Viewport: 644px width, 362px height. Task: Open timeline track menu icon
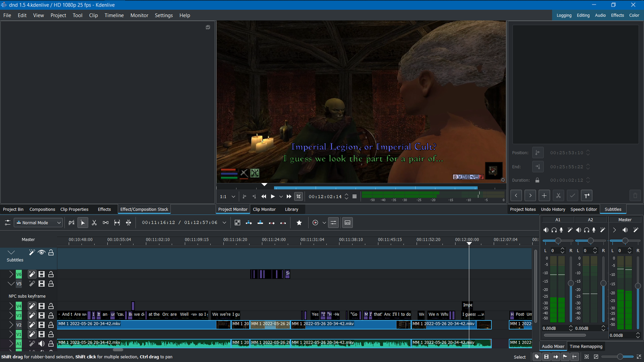click(8, 223)
